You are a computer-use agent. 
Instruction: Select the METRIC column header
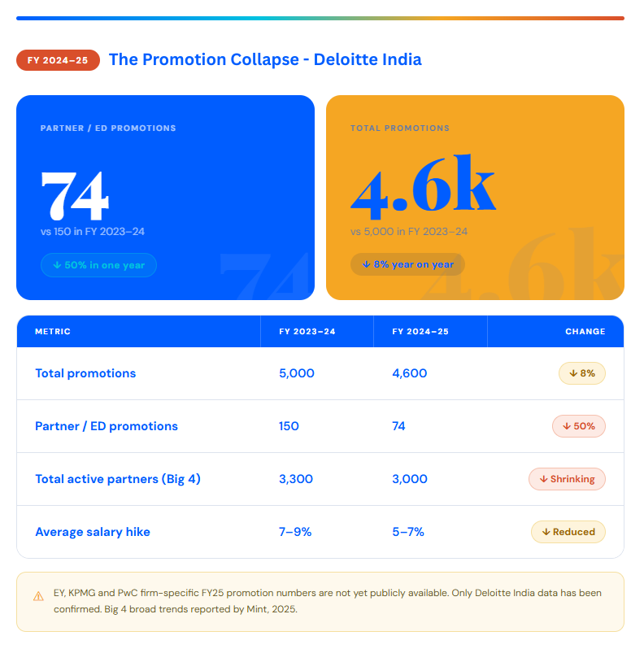(53, 332)
